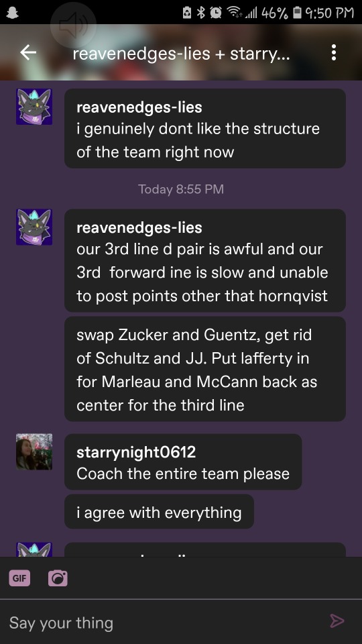This screenshot has width=362, height=644.
Task: Focus the 'Say your thing' input field
Action: 164,623
